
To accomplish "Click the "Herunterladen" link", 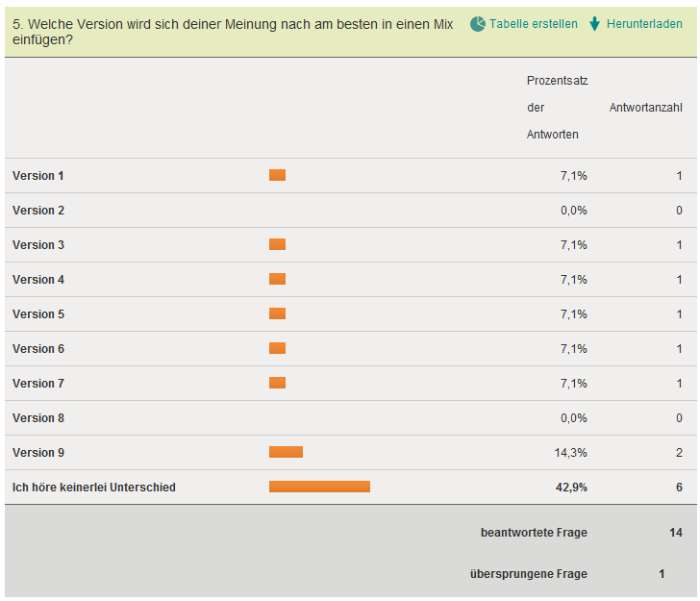I will 645,24.
